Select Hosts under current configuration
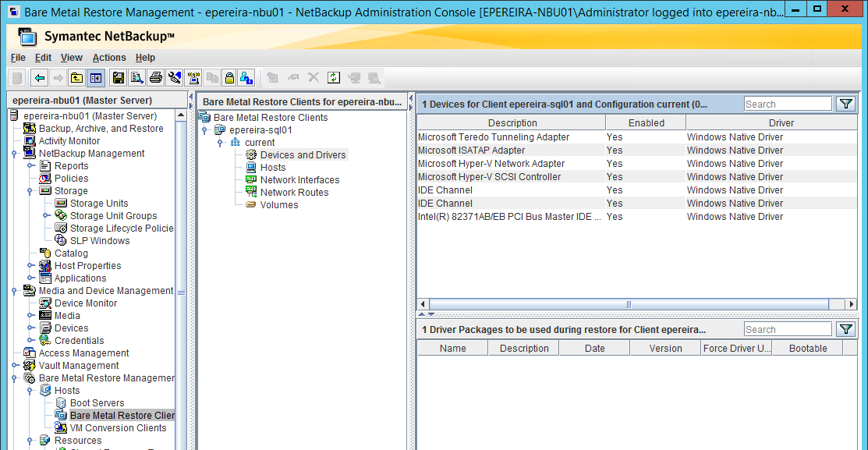868x450 pixels. 273,168
